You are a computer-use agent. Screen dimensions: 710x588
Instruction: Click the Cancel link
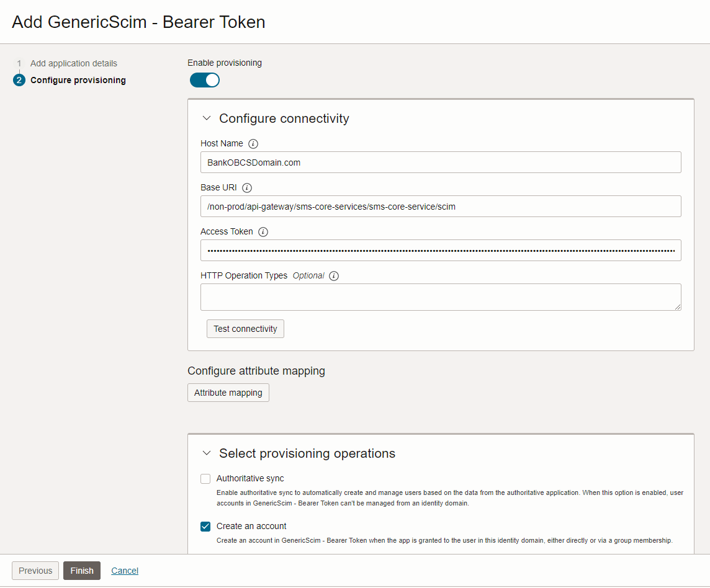click(125, 571)
